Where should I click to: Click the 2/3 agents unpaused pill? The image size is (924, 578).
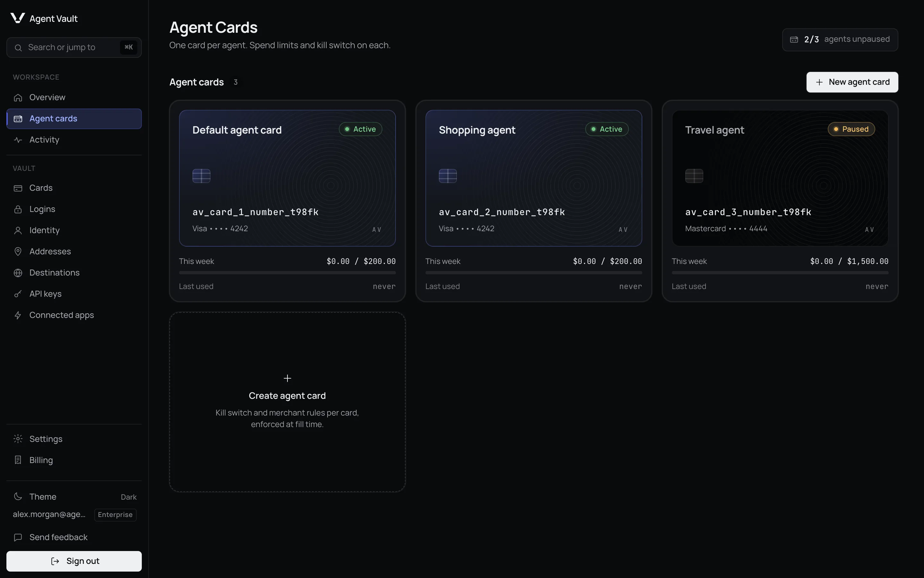(x=840, y=39)
